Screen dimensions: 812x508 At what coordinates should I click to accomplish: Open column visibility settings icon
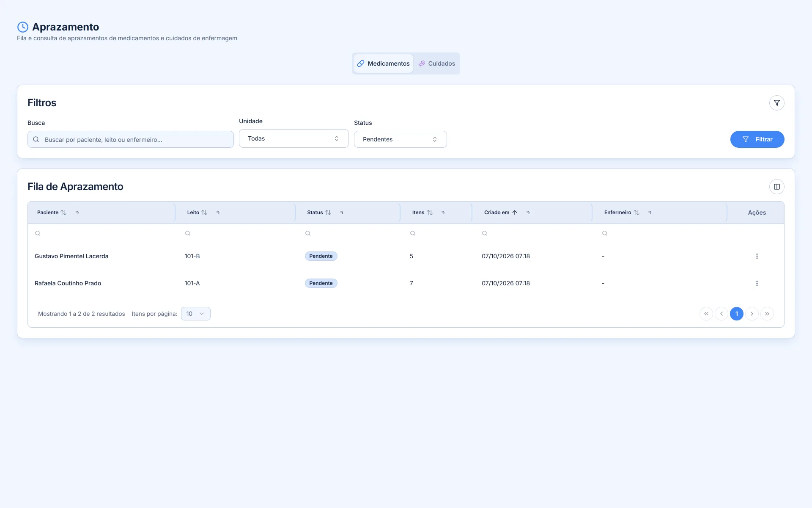pos(776,187)
